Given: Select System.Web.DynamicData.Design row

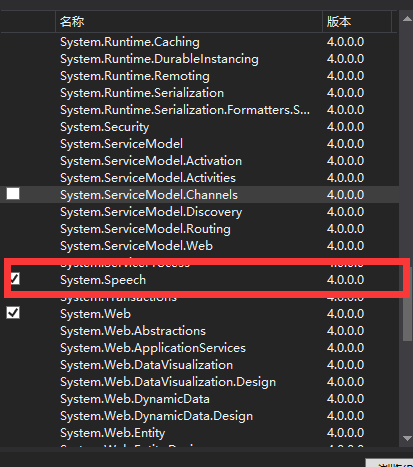Looking at the screenshot, I should pos(199,416).
